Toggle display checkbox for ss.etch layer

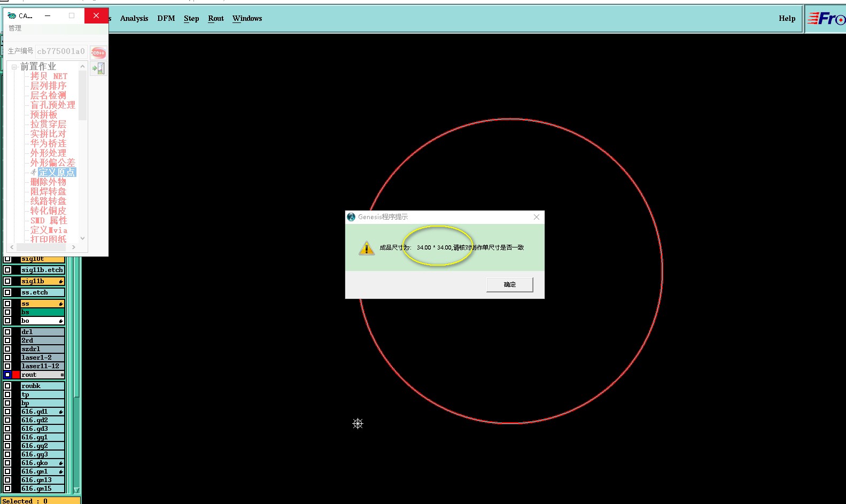[7, 292]
